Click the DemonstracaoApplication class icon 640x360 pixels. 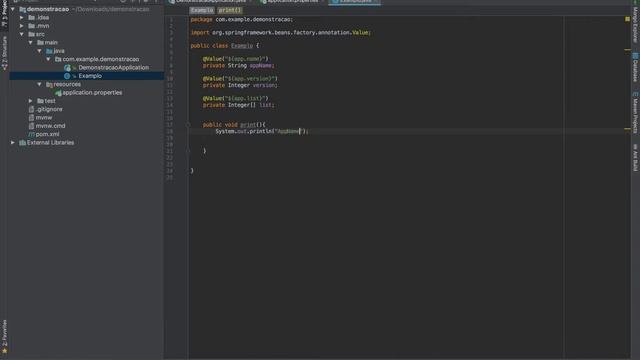coord(67,67)
